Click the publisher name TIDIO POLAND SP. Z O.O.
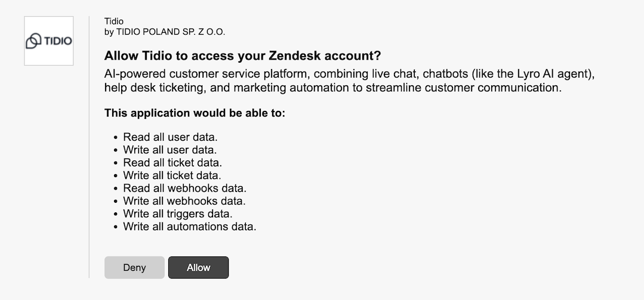 165,32
